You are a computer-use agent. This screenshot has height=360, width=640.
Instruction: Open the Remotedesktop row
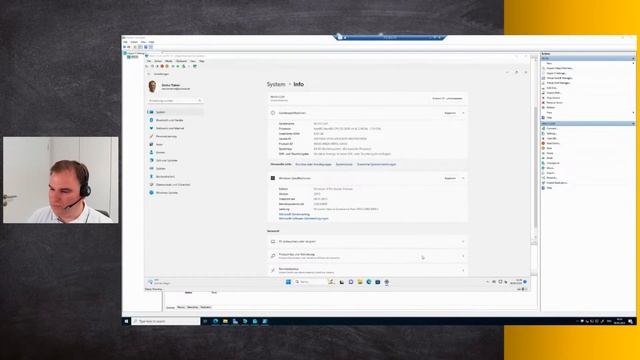pyautogui.click(x=367, y=270)
